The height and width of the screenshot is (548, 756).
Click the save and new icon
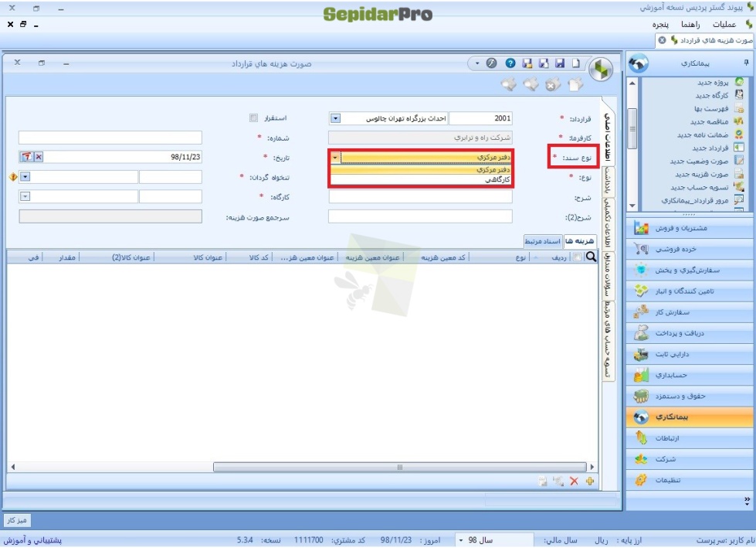[x=544, y=63]
